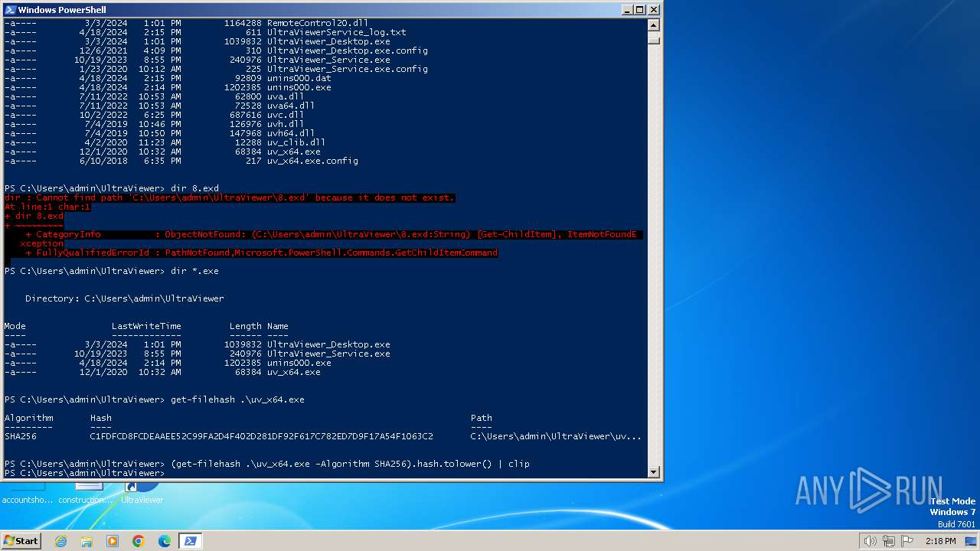This screenshot has width=980, height=551.
Task: Minimize the Windows PowerShell window
Action: [x=626, y=10]
